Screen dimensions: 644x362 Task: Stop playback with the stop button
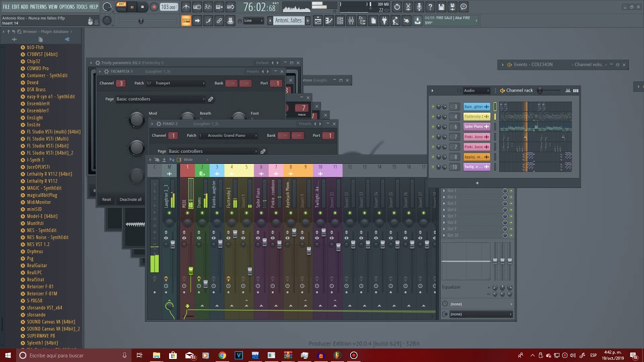142,7
